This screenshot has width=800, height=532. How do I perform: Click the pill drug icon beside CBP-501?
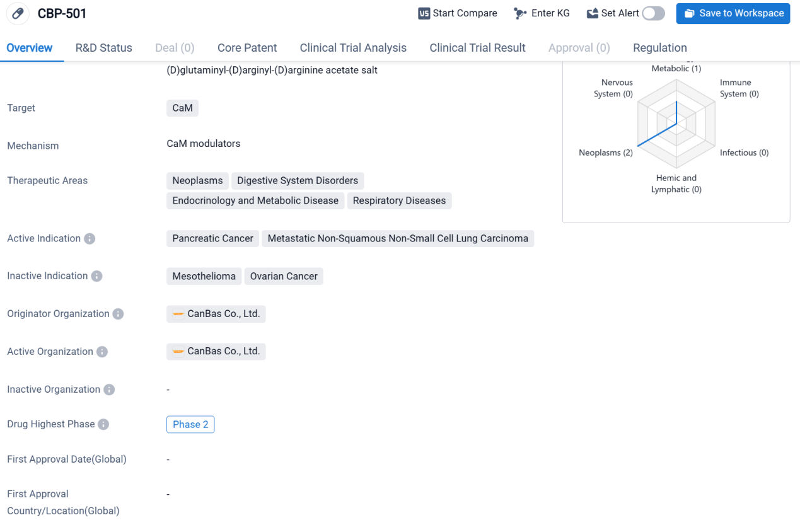18,13
